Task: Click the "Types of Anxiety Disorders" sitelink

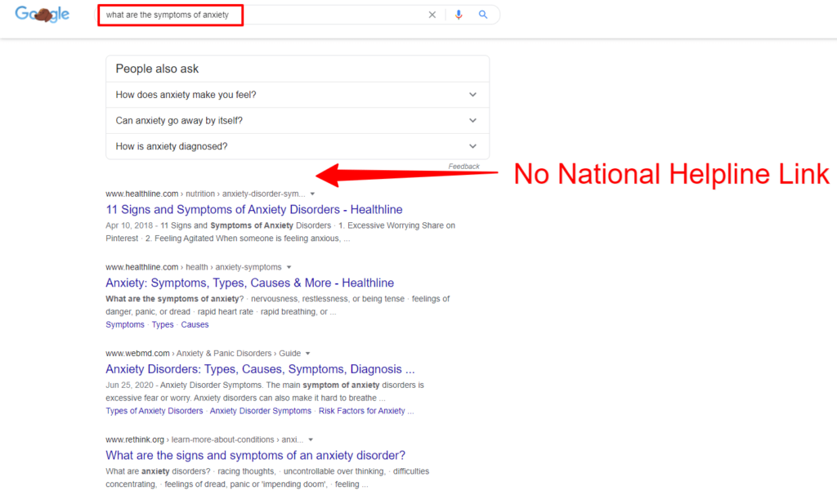Action: pos(154,411)
